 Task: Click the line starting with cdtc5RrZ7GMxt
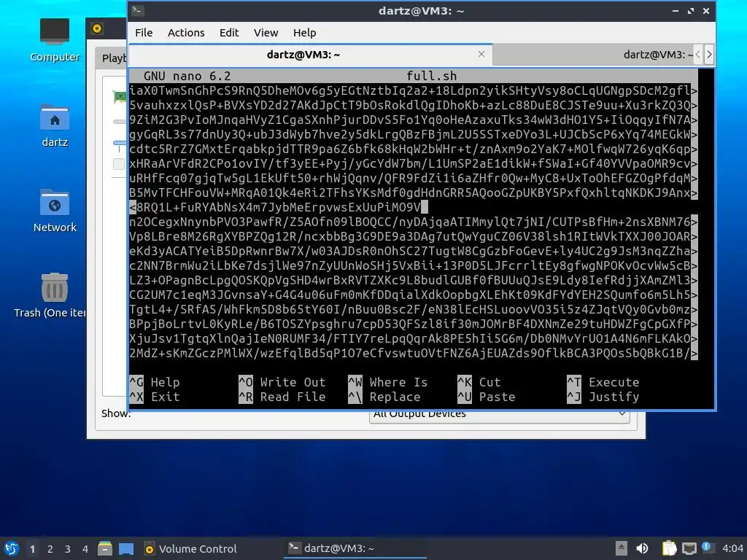pyautogui.click(x=414, y=149)
